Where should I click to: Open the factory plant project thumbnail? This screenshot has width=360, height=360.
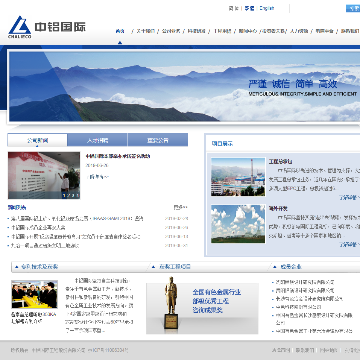[238, 177]
